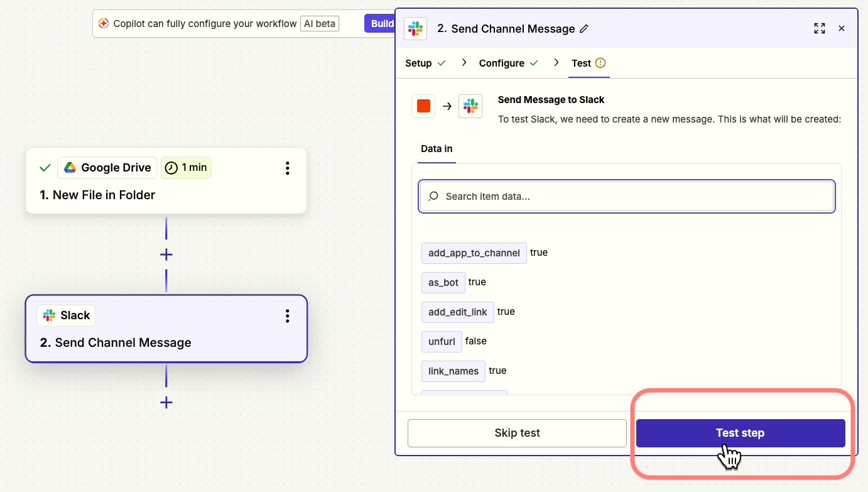
Task: Click the search magnifier icon
Action: (433, 197)
